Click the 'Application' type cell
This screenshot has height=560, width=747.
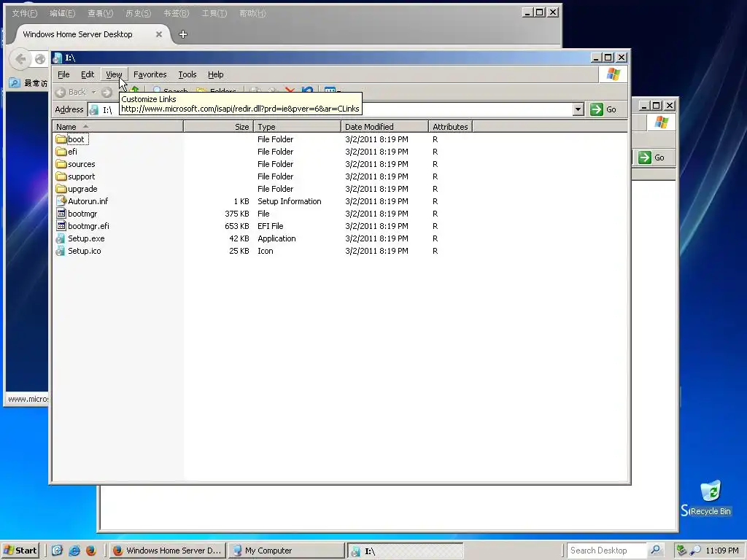pos(276,238)
